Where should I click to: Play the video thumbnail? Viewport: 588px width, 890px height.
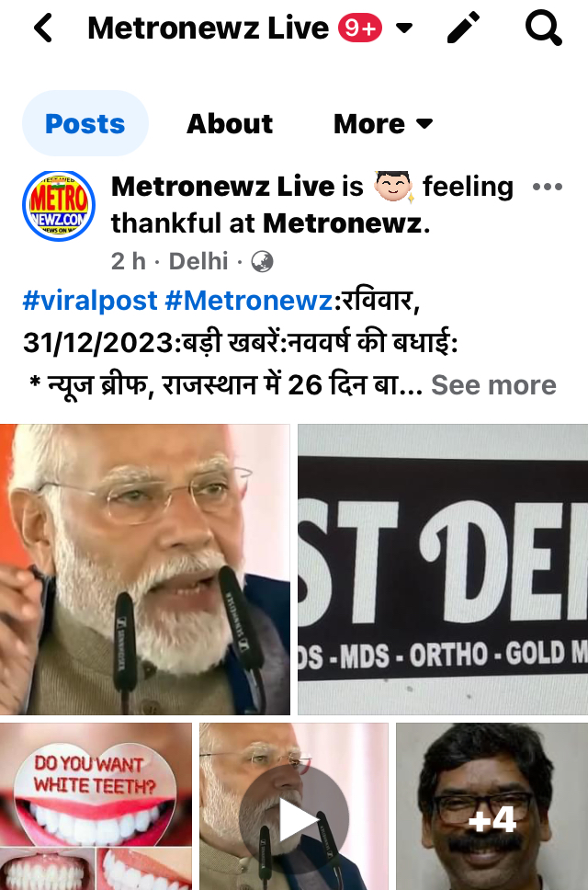click(x=294, y=806)
